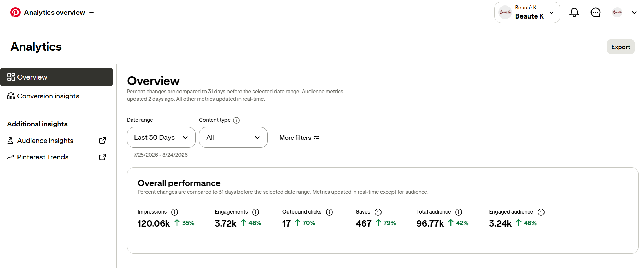Open the Last 30 Days date range dropdown
Screen dimensions: 644x268
161,137
